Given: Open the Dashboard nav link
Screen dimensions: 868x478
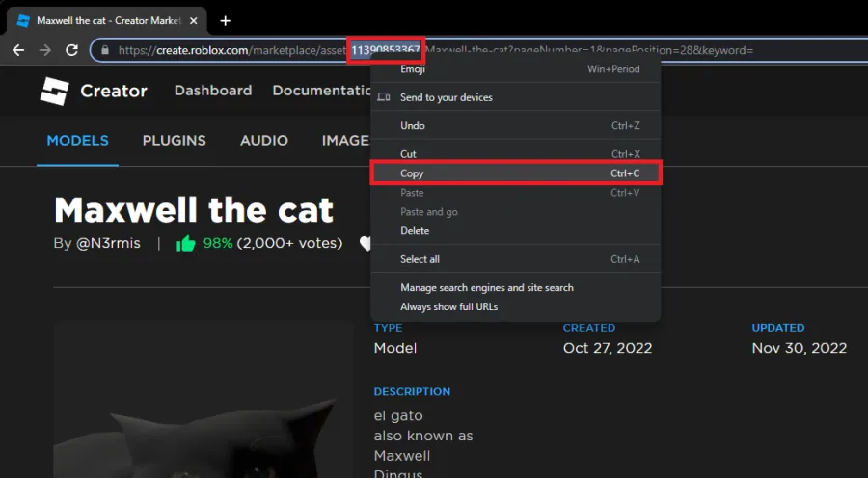Looking at the screenshot, I should point(213,91).
